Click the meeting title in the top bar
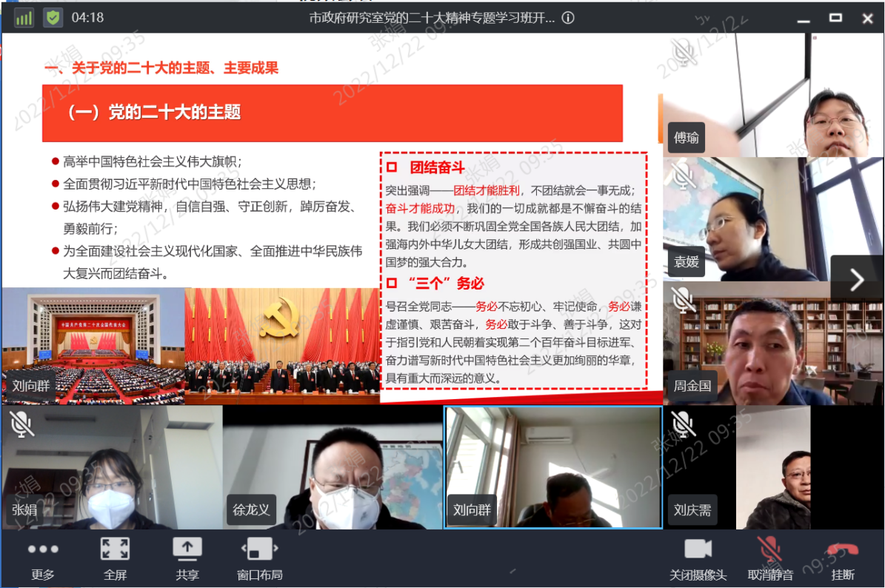The image size is (885, 588). (431, 18)
